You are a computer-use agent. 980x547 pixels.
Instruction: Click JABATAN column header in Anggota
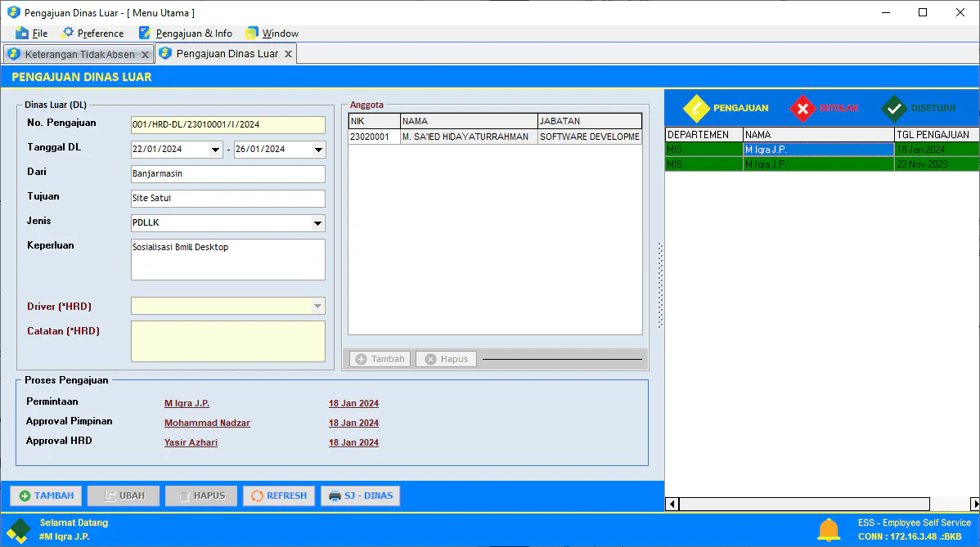click(589, 121)
